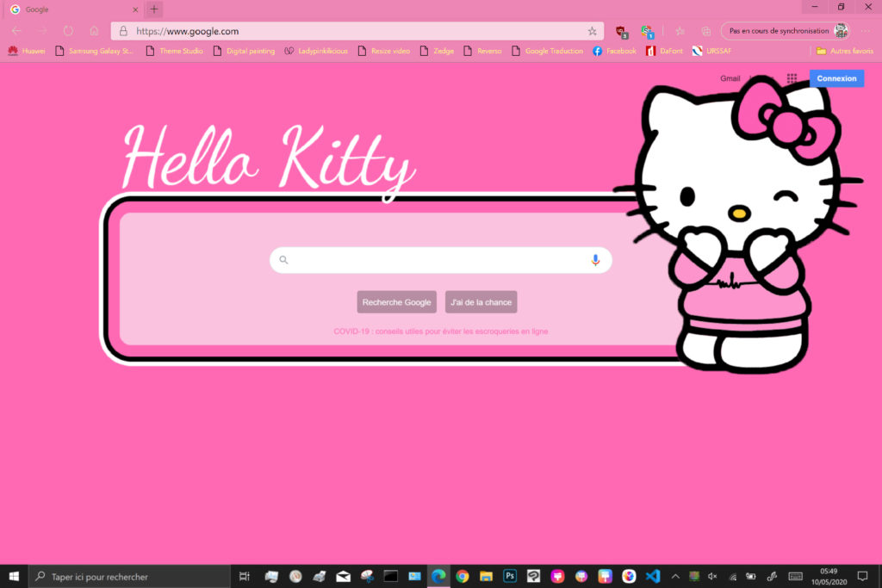Viewport: 882px width, 588px height.
Task: Open the Ladypinkilicious bookmark
Action: pos(316,51)
